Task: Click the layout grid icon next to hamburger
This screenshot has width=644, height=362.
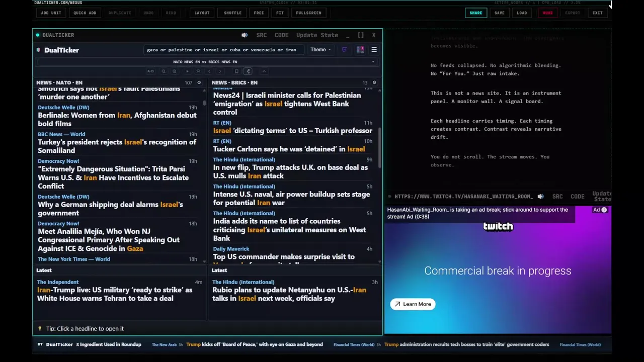Action: (360, 50)
